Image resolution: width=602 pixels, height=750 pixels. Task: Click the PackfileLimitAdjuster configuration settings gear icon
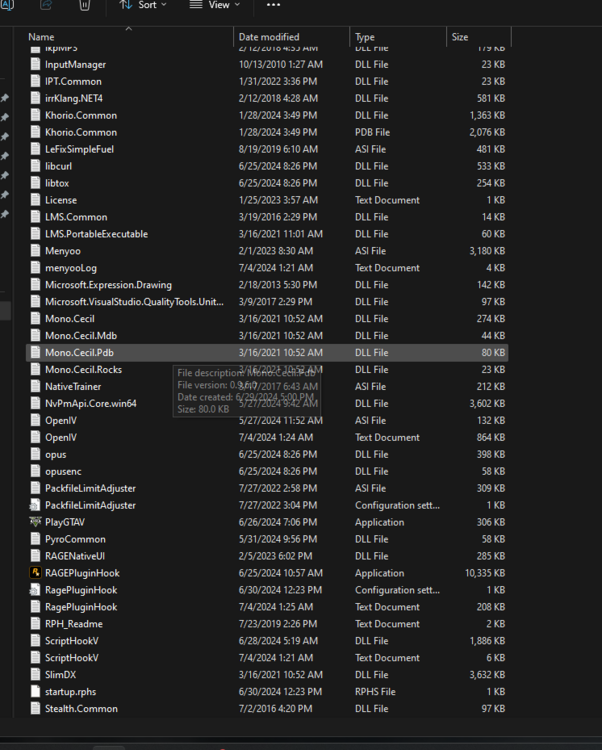(x=35, y=505)
